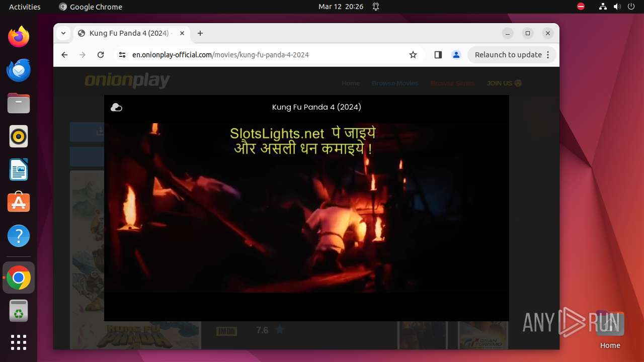Click the Activities button
The image size is (644, 362).
click(x=25, y=7)
